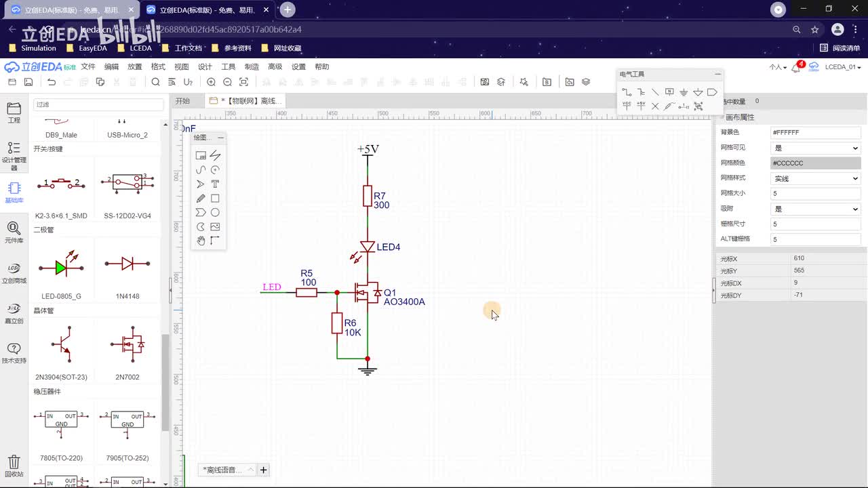Open the 编辑 menu
Screen dimensions: 868x488
coord(111,67)
